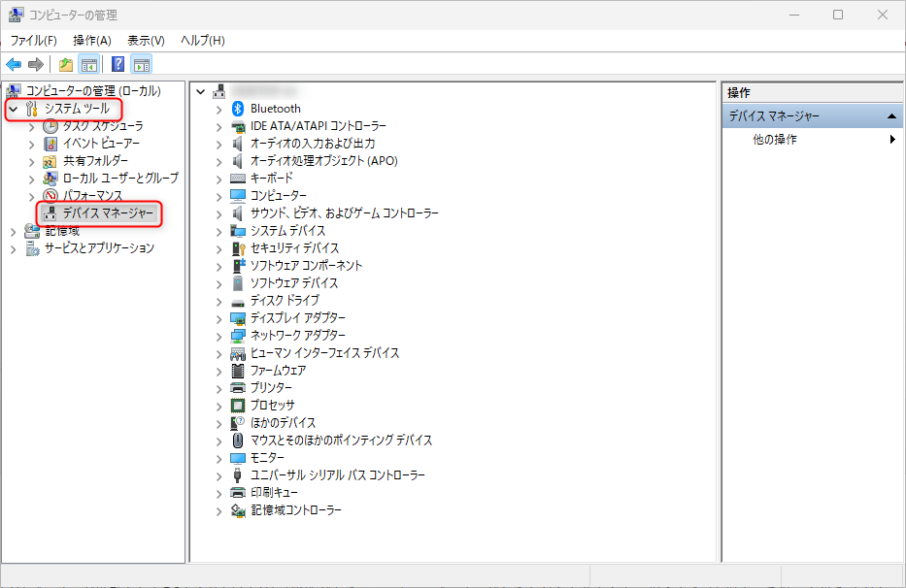Select the ネットワーク アダプター icon

pos(238,335)
